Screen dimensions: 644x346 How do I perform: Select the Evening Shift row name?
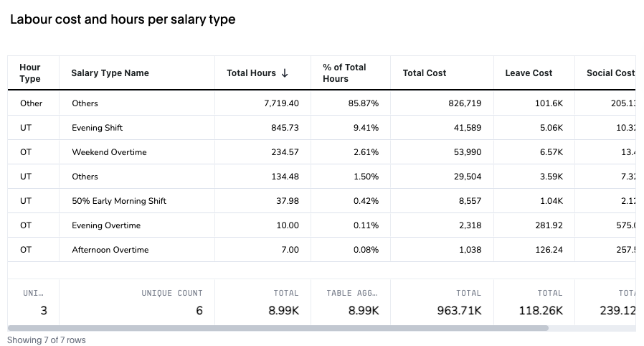[x=98, y=128]
